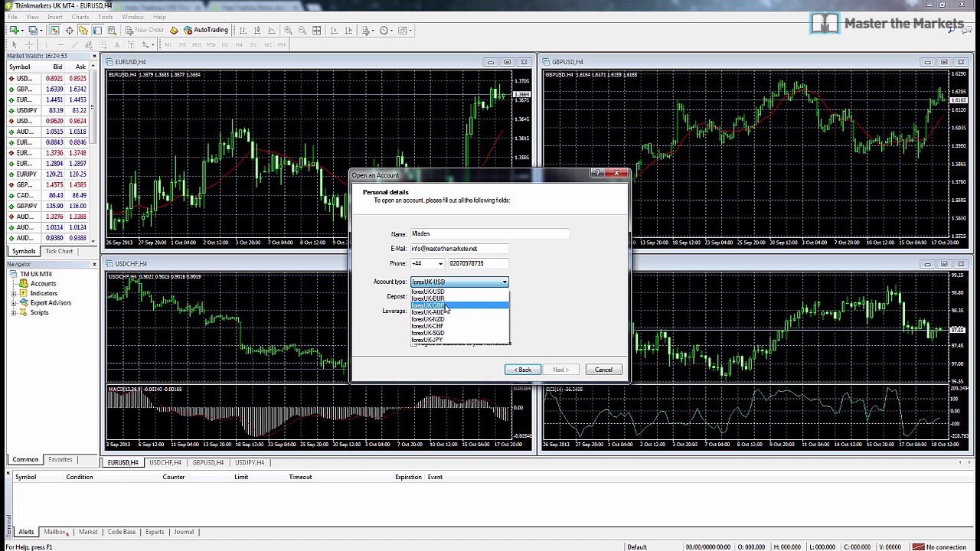Select the H4 timeframe button

(x=238, y=45)
